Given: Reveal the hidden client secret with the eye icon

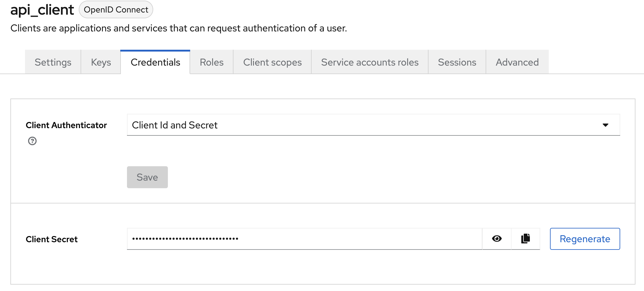Looking at the screenshot, I should tap(497, 239).
